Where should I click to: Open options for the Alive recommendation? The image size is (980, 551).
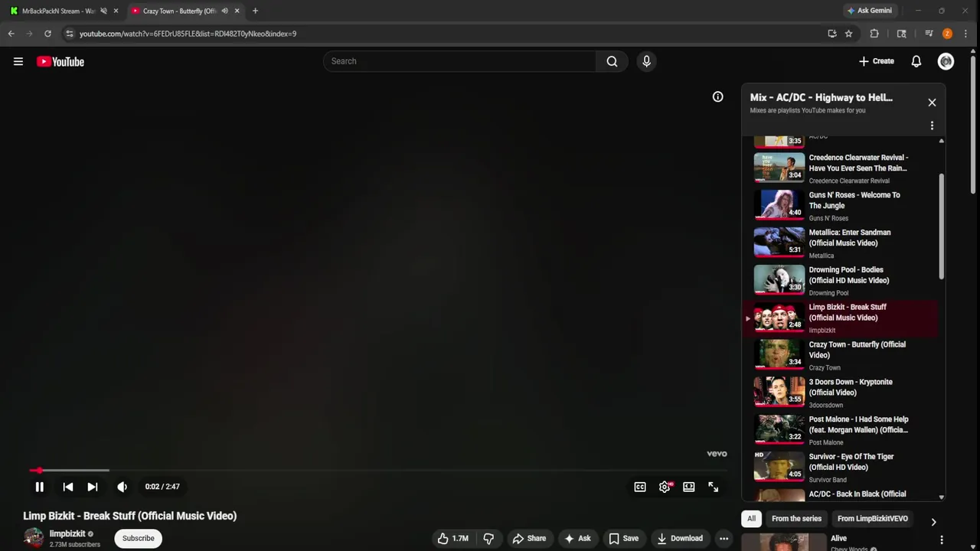pyautogui.click(x=941, y=540)
